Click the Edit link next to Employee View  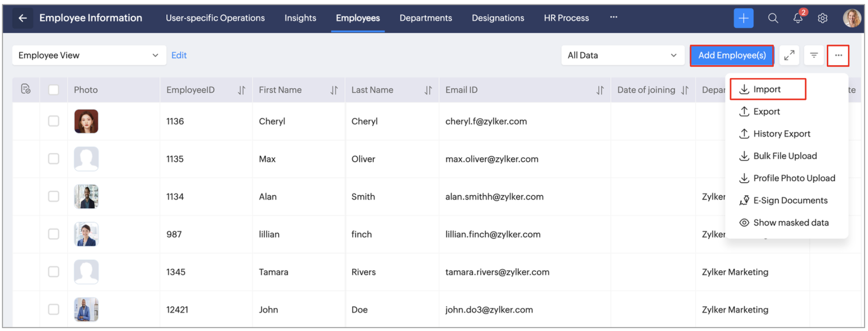coord(179,56)
